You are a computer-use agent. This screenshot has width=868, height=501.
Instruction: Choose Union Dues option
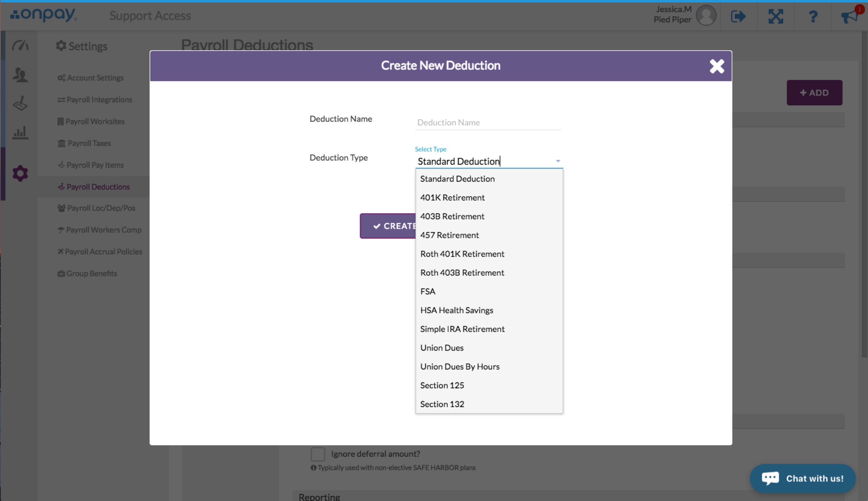pos(489,347)
